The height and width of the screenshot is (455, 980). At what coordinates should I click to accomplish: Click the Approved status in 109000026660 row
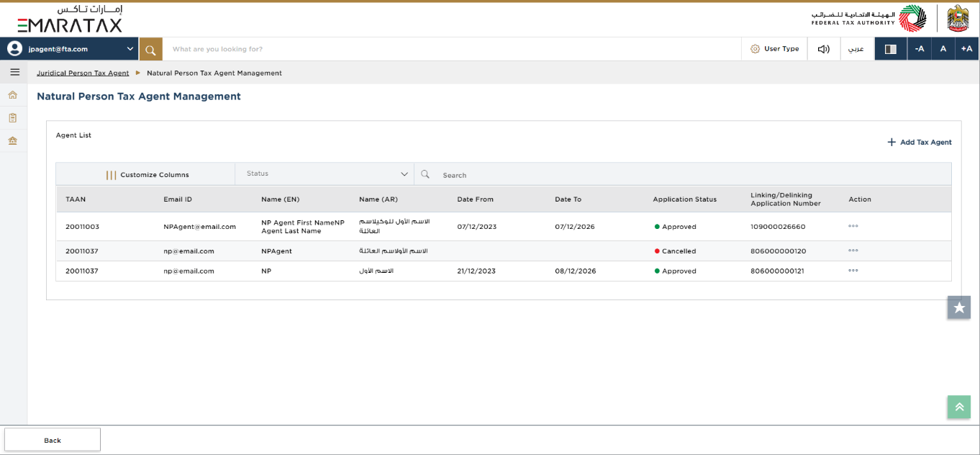tap(675, 227)
